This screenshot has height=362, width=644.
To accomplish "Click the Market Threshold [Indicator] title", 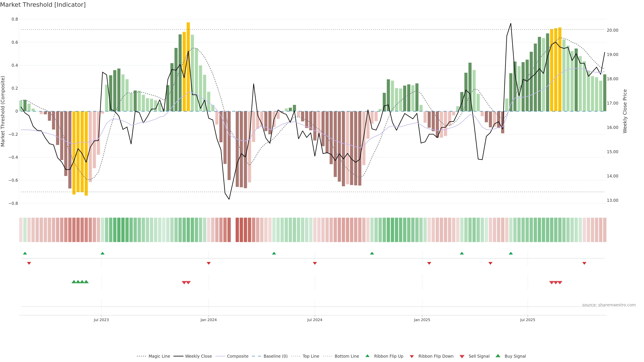I will pyautogui.click(x=43, y=5).
